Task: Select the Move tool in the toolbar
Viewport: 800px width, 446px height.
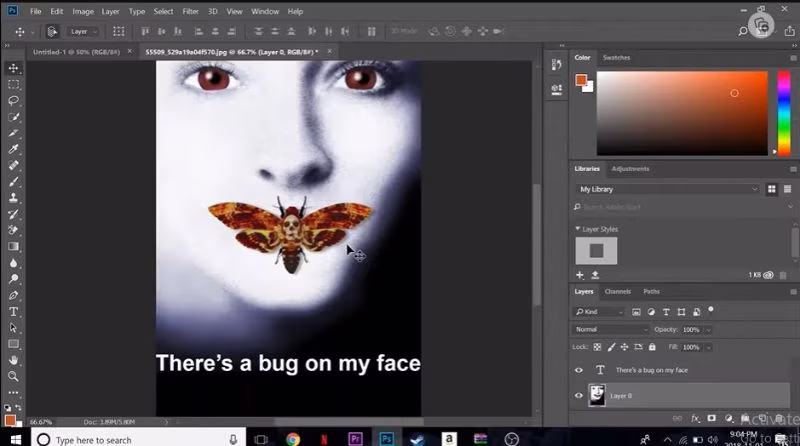Action: pyautogui.click(x=13, y=68)
